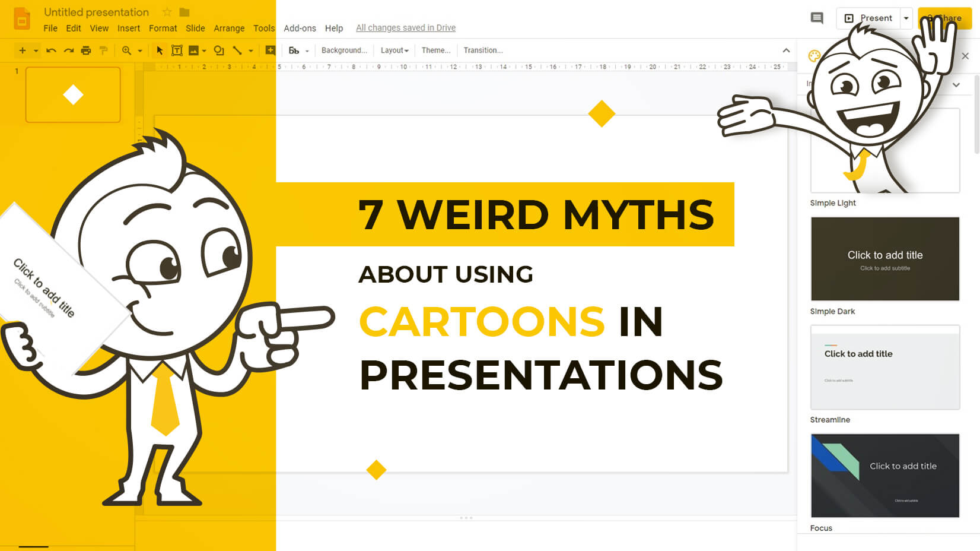Open the Layout dropdown
Image resolution: width=980 pixels, height=551 pixels.
point(394,50)
